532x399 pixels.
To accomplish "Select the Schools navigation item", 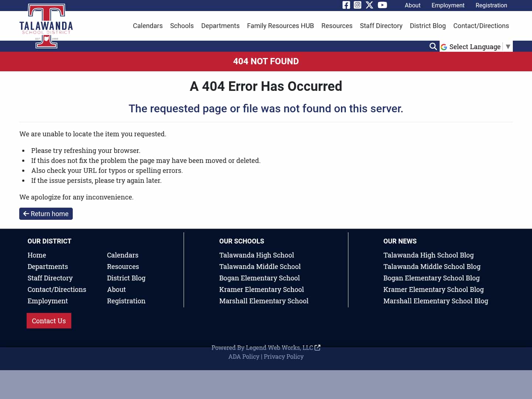I will point(182,26).
